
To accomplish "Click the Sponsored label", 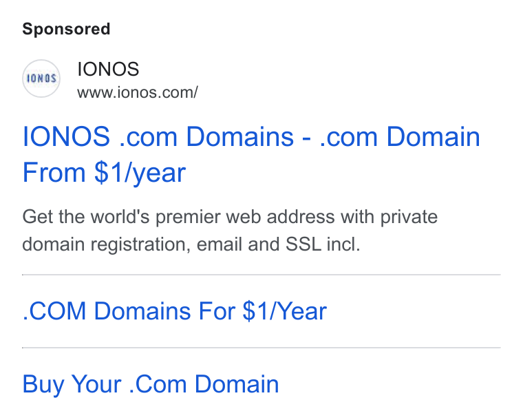I will [x=66, y=29].
